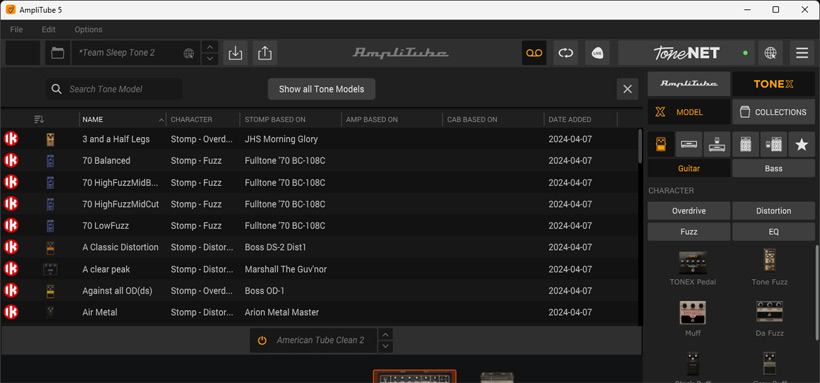Show favorites with the star icon
This screenshot has width=820, height=383.
pos(801,144)
